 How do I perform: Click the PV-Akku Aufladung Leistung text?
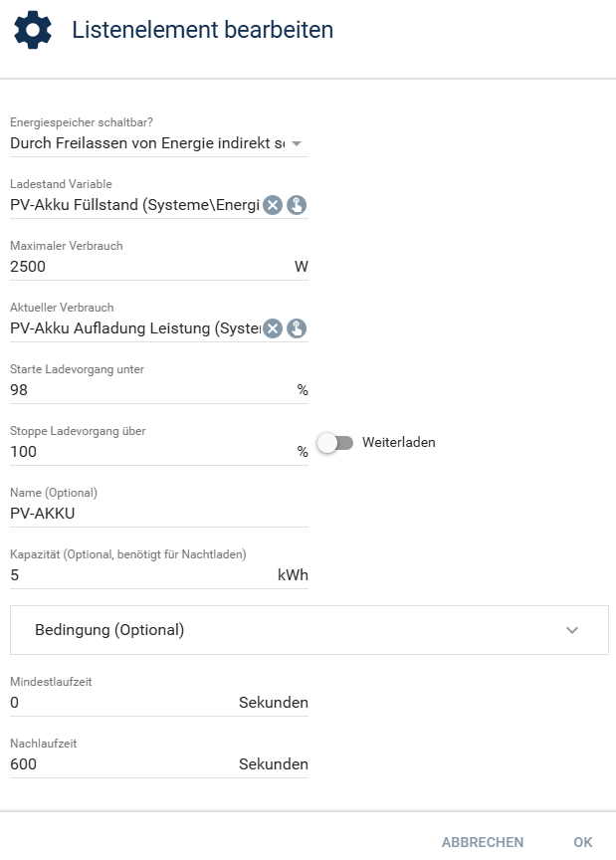135,328
